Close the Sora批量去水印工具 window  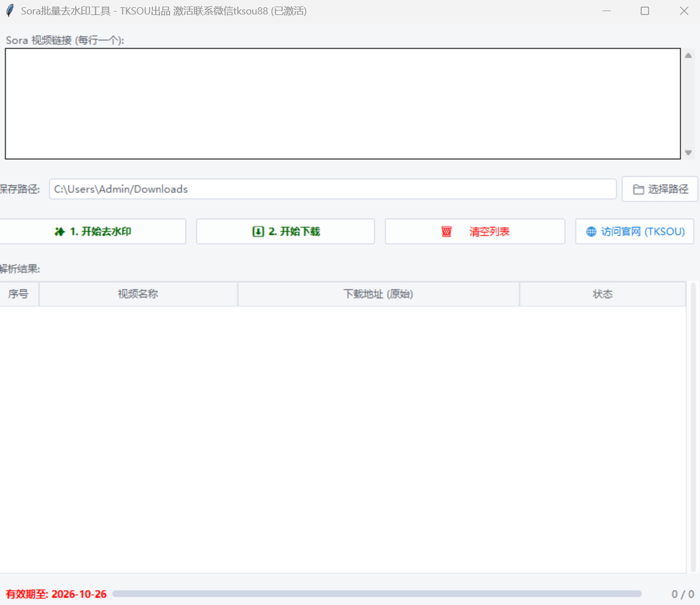coord(684,11)
